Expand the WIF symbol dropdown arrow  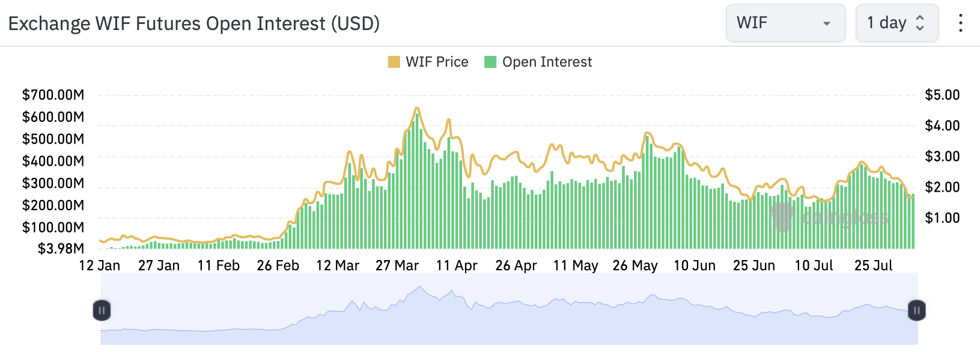pos(827,23)
